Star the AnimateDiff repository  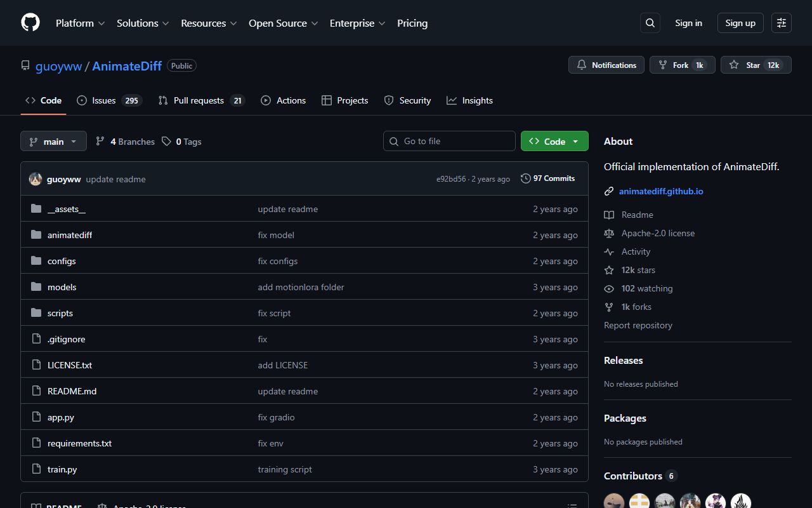tap(755, 65)
